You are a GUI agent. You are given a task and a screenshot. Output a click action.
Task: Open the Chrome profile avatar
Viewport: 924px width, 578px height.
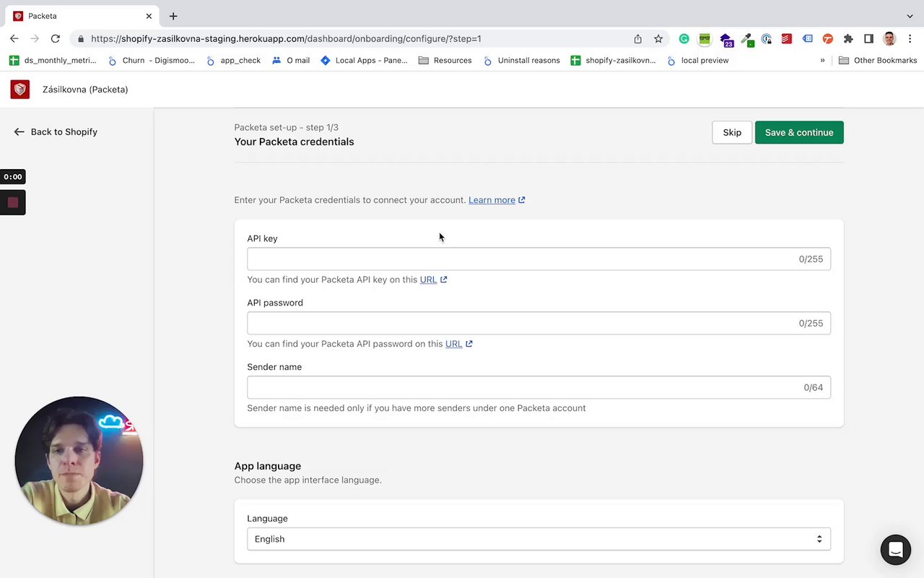(889, 39)
